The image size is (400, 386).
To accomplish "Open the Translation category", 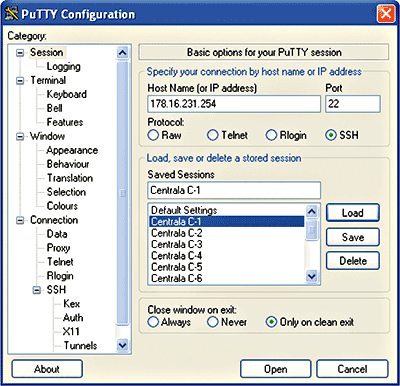I will pos(70,178).
